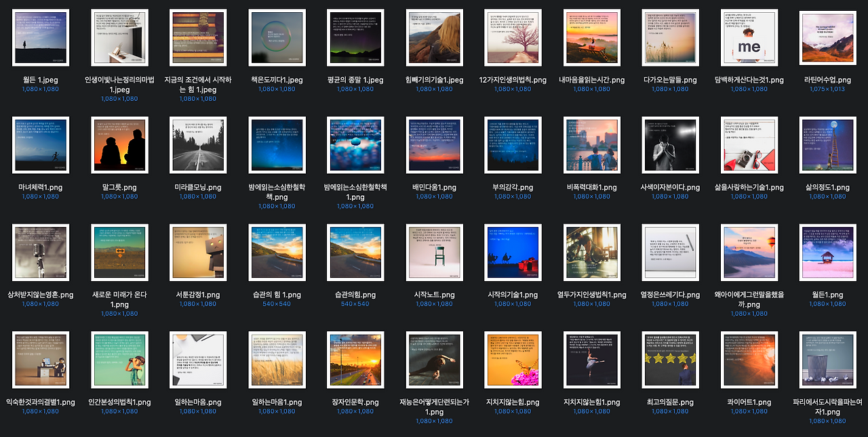Select the 밤에읽는소심한철학책.png thumbnail
The image size is (868, 437).
277,146
